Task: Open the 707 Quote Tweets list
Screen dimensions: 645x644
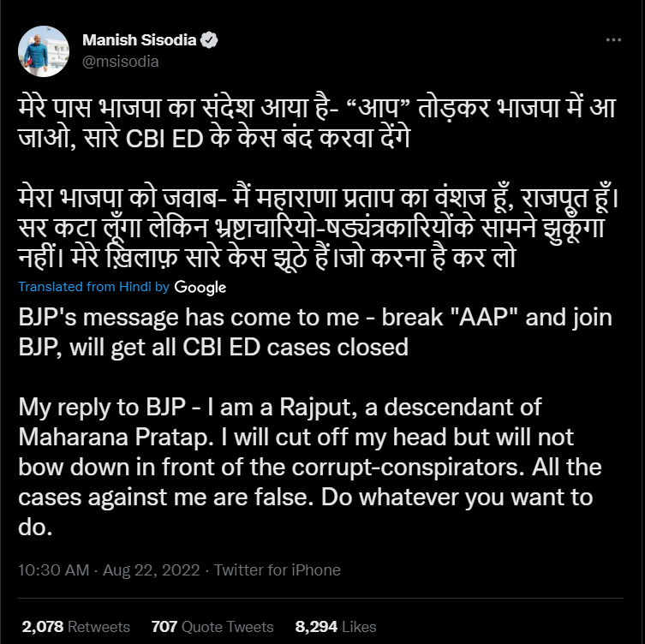Action: click(x=212, y=626)
